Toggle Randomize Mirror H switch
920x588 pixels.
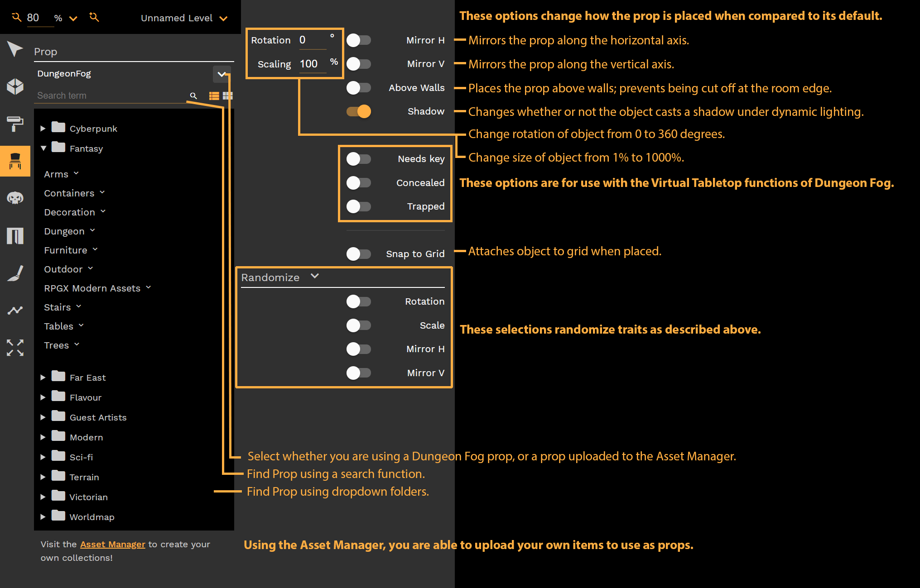(x=358, y=349)
